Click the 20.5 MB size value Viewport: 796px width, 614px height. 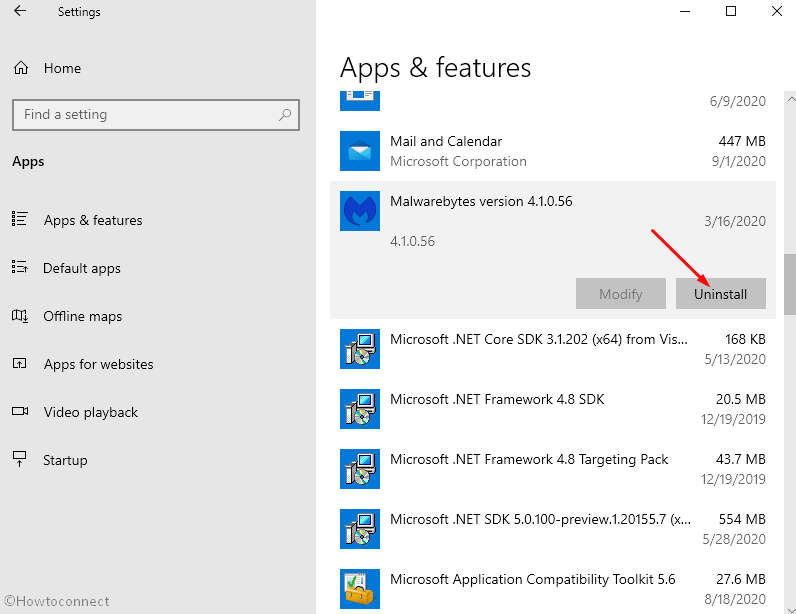pyautogui.click(x=740, y=399)
